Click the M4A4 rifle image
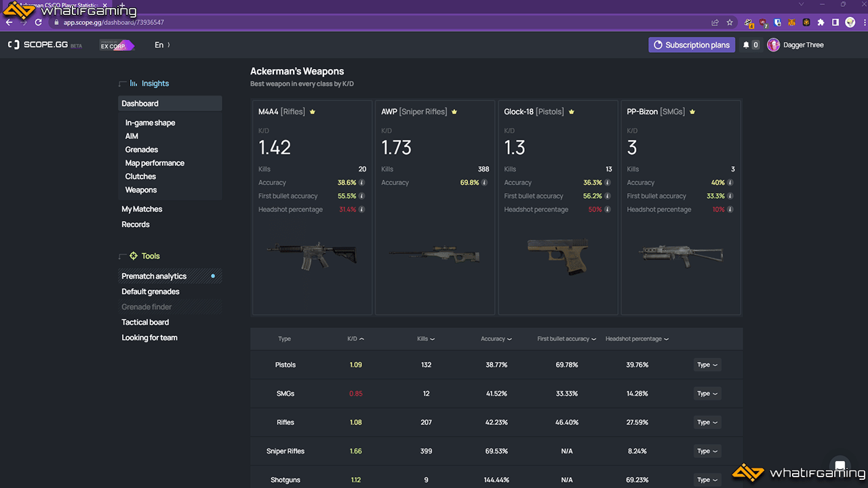 pos(312,256)
